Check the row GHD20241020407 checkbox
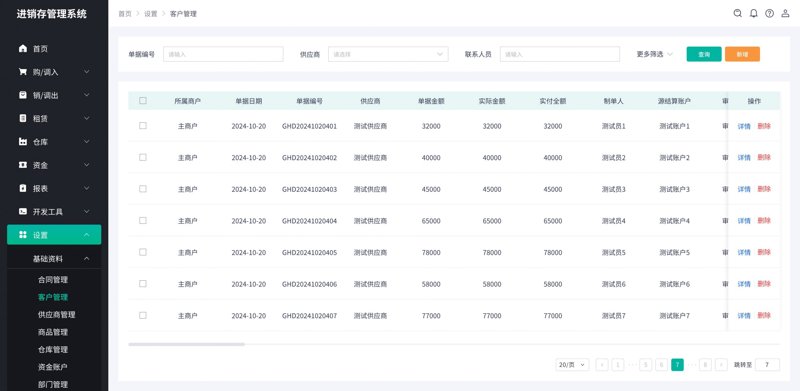 click(x=143, y=315)
